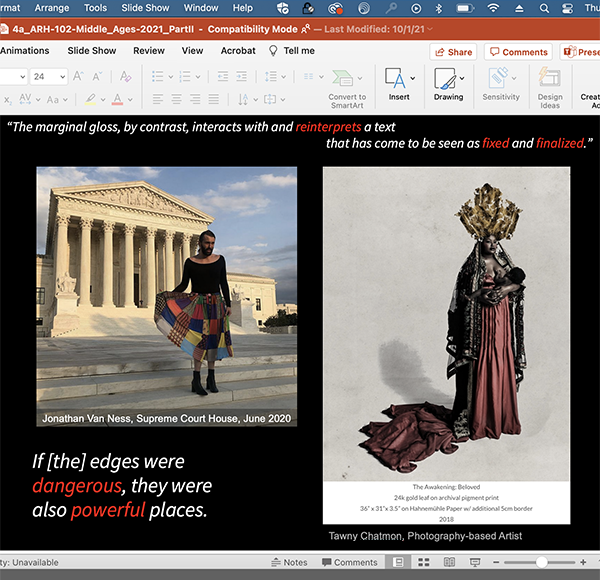Expand highlight color dropdown arrow
This screenshot has height=580, width=600.
(x=103, y=100)
